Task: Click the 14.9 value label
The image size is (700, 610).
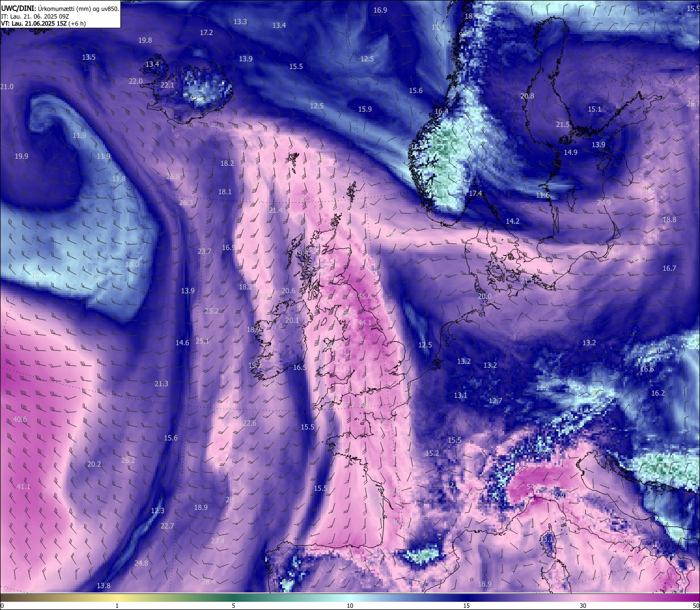Action: pos(570,153)
